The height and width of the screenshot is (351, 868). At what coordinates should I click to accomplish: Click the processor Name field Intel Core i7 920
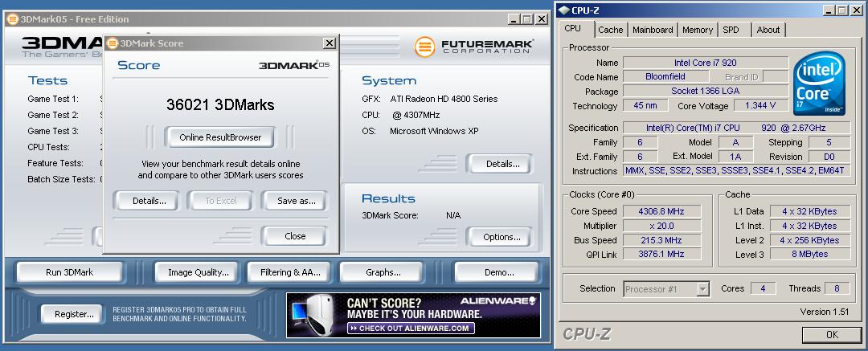point(706,63)
